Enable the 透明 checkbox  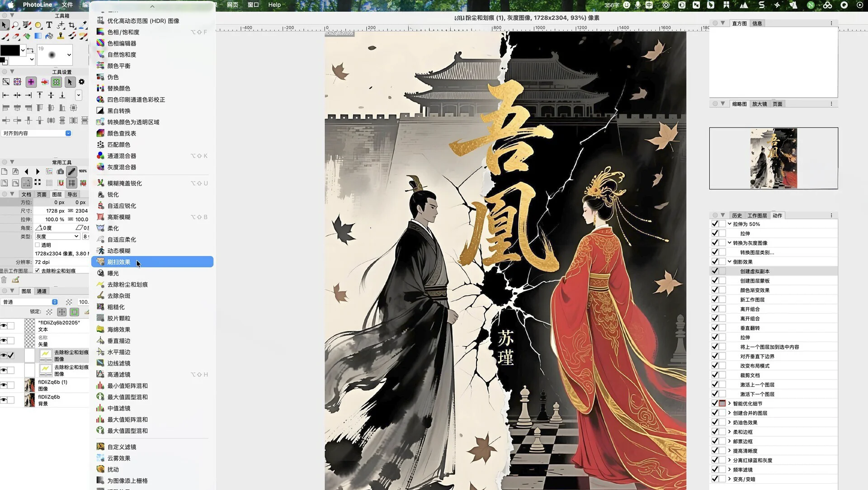pyautogui.click(x=38, y=245)
